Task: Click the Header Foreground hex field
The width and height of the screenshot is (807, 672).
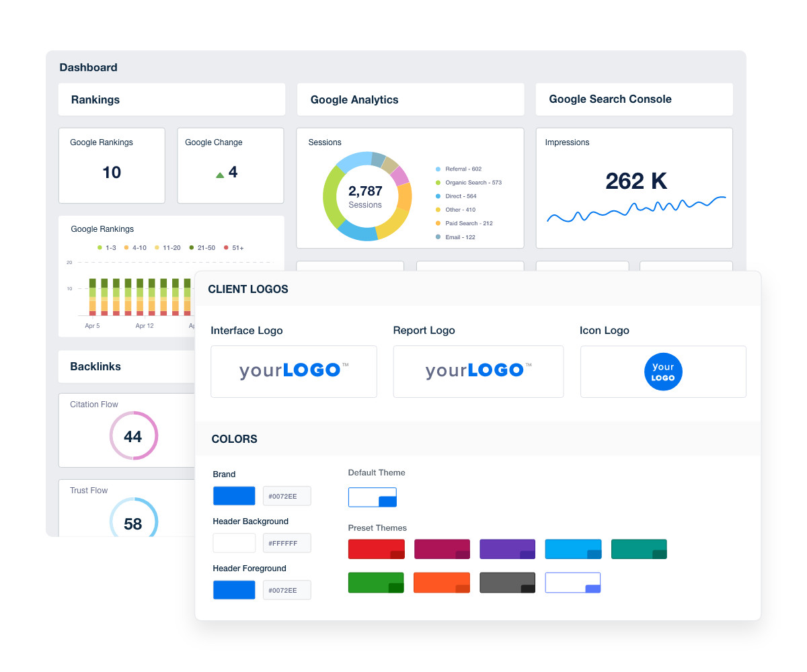Action: coord(287,590)
